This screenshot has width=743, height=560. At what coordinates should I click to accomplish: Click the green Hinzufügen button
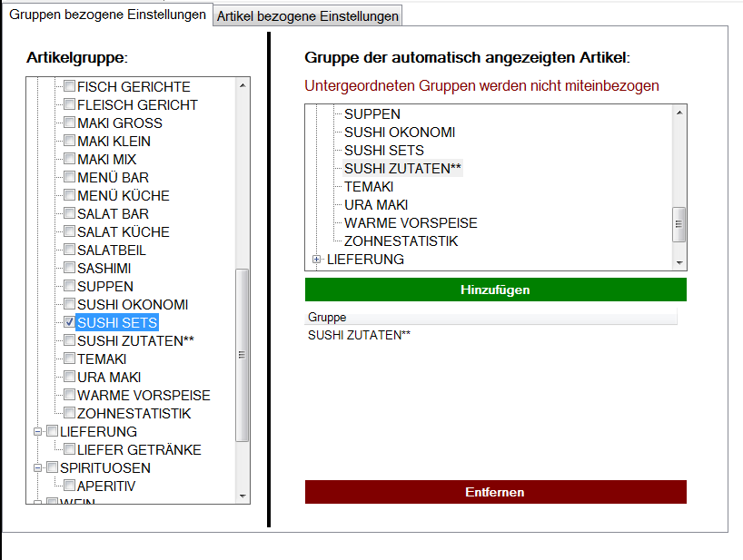495,290
